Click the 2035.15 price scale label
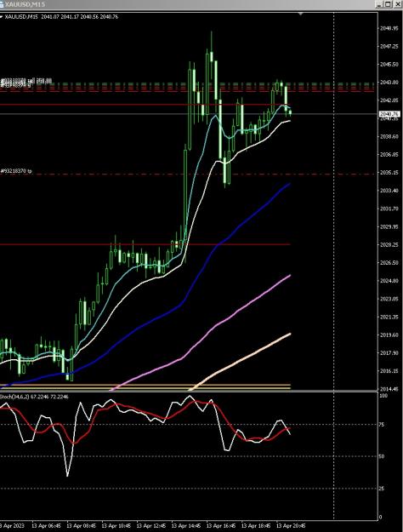The width and height of the screenshot is (403, 532). point(389,172)
